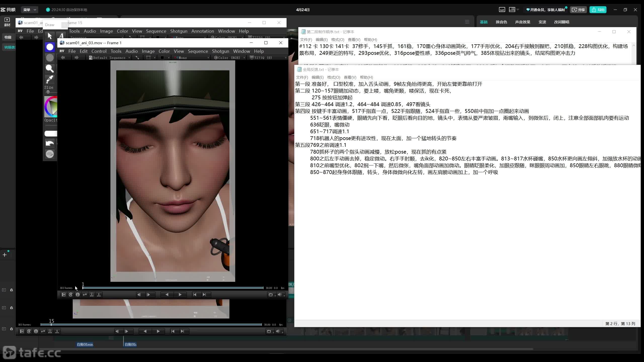Click the undo arrow in Draw panel
The height and width of the screenshot is (362, 644).
click(50, 143)
